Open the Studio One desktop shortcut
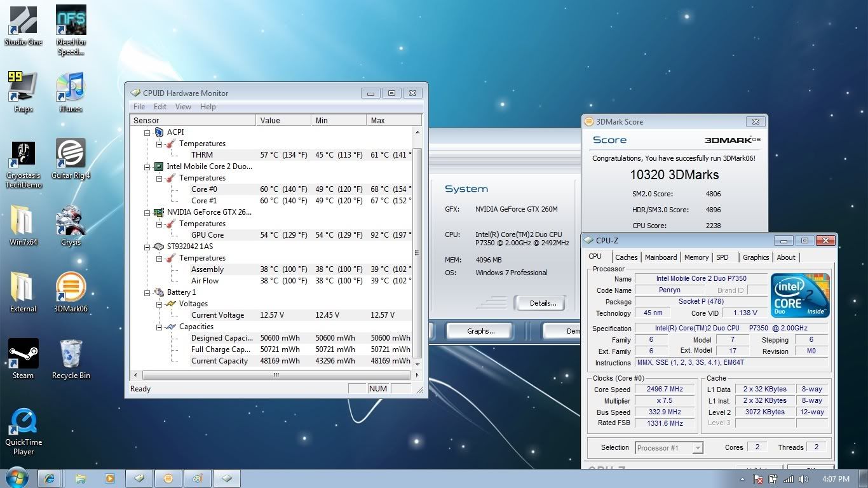Screen dimensions: 868x488 pyautogui.click(x=23, y=26)
